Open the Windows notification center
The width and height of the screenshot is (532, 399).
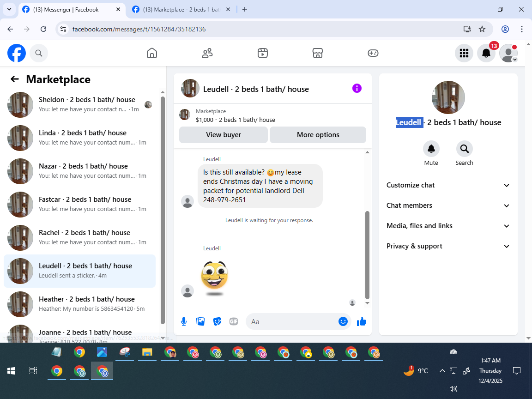click(517, 371)
